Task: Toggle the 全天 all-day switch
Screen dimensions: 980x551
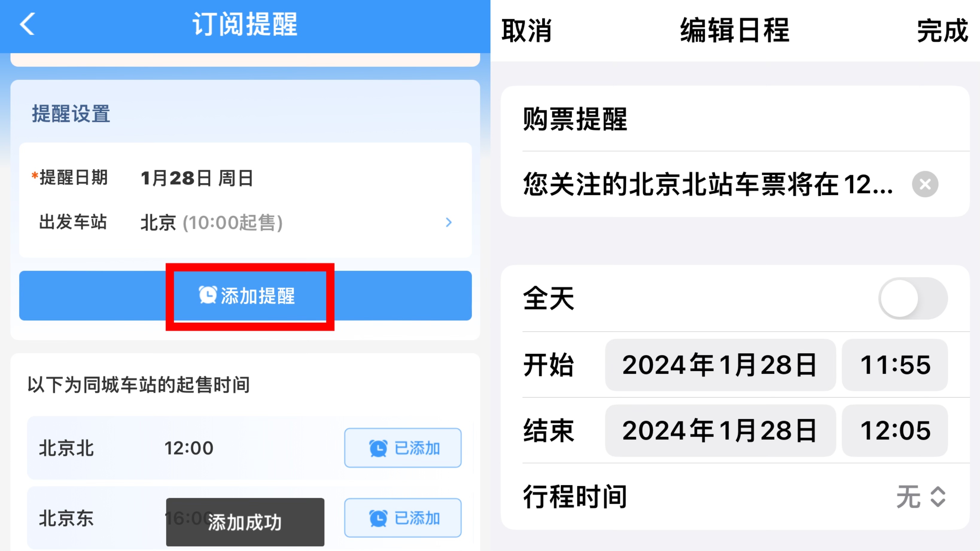Action: pyautogui.click(x=913, y=298)
